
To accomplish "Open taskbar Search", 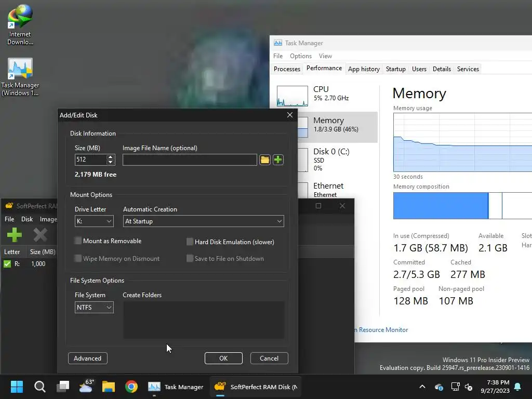I will click(39, 387).
